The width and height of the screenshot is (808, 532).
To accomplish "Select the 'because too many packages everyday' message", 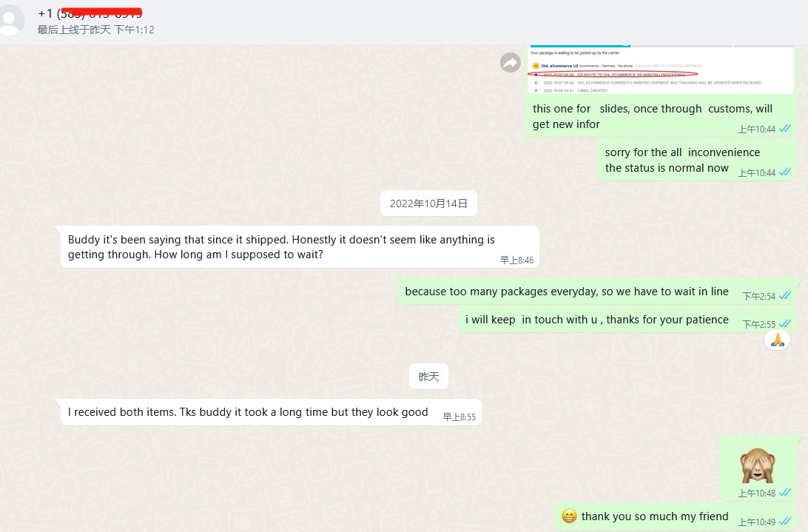I will point(566,292).
